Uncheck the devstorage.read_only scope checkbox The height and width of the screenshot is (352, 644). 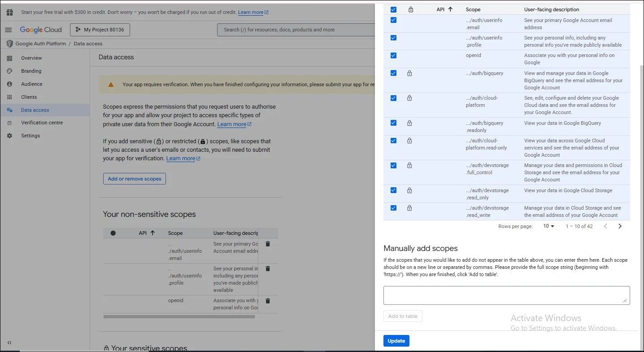pyautogui.click(x=393, y=190)
